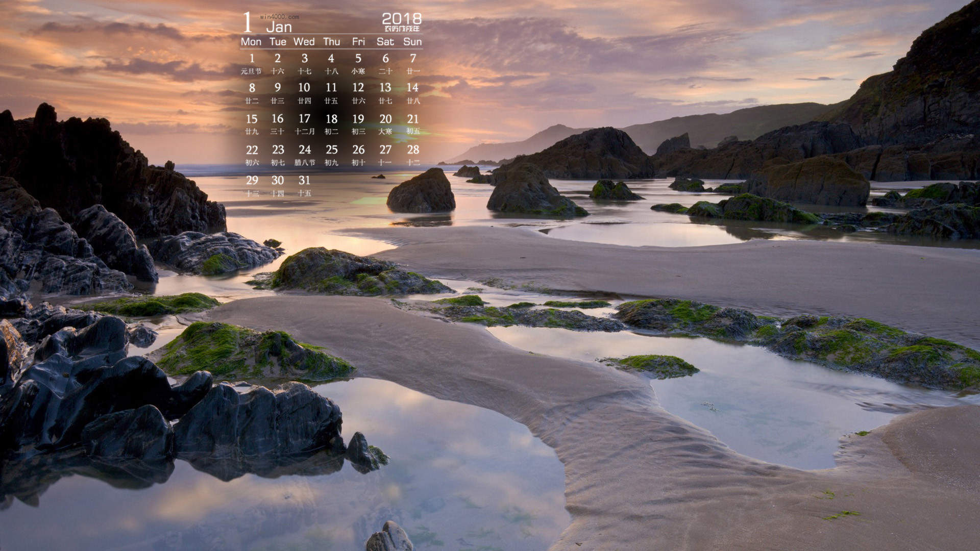This screenshot has width=980, height=551.
Task: Select the "Tue" weekday header
Action: (x=278, y=42)
